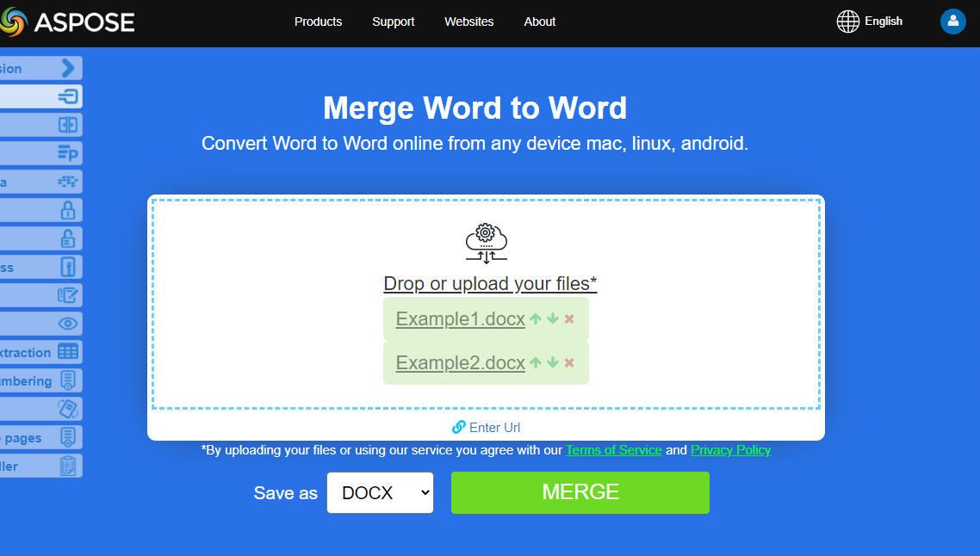This screenshot has height=556, width=980.
Task: Move Example1.docx down in the list
Action: (553, 319)
